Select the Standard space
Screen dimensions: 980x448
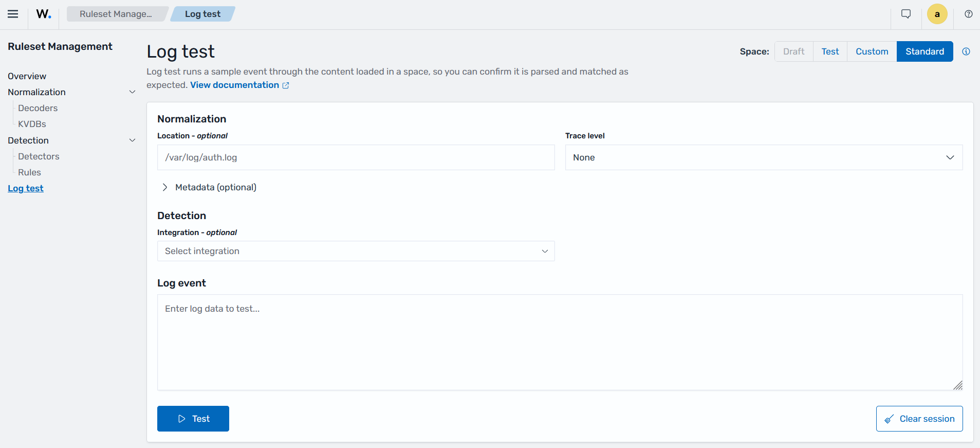924,51
